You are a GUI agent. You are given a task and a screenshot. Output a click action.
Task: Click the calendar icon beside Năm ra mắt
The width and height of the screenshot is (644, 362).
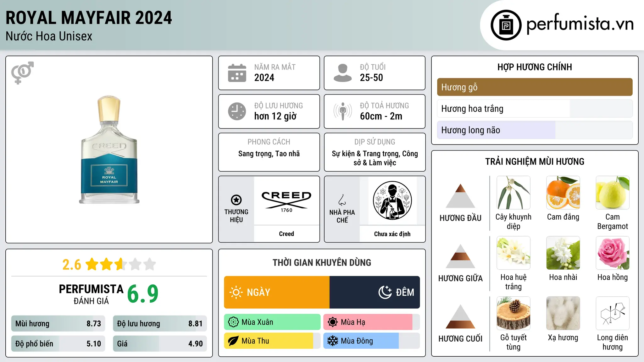237,73
